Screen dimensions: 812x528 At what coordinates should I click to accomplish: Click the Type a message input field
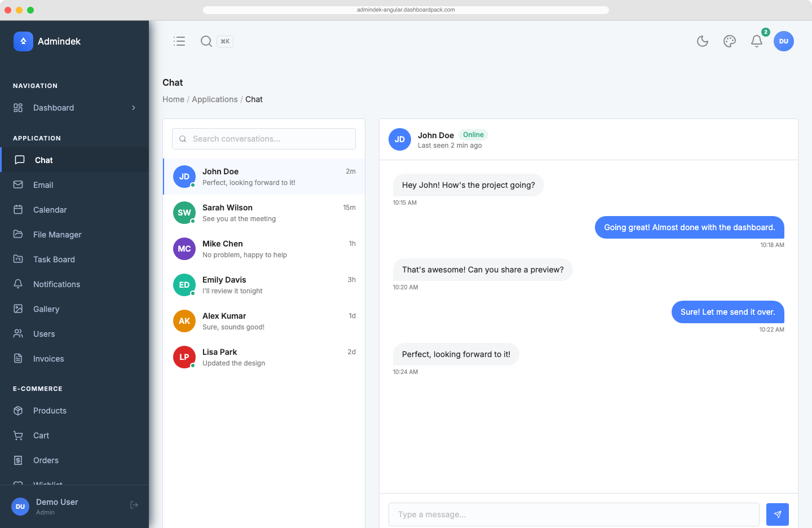(x=573, y=514)
